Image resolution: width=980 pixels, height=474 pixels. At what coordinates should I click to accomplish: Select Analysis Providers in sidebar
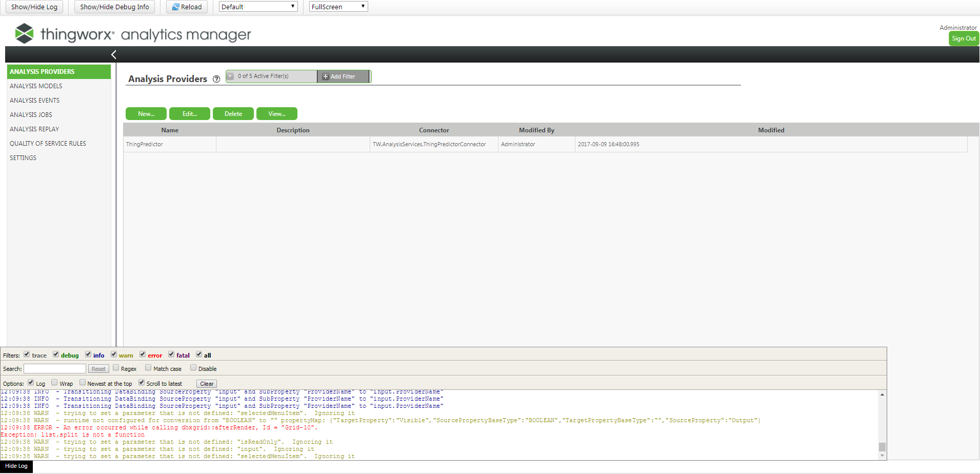[59, 72]
